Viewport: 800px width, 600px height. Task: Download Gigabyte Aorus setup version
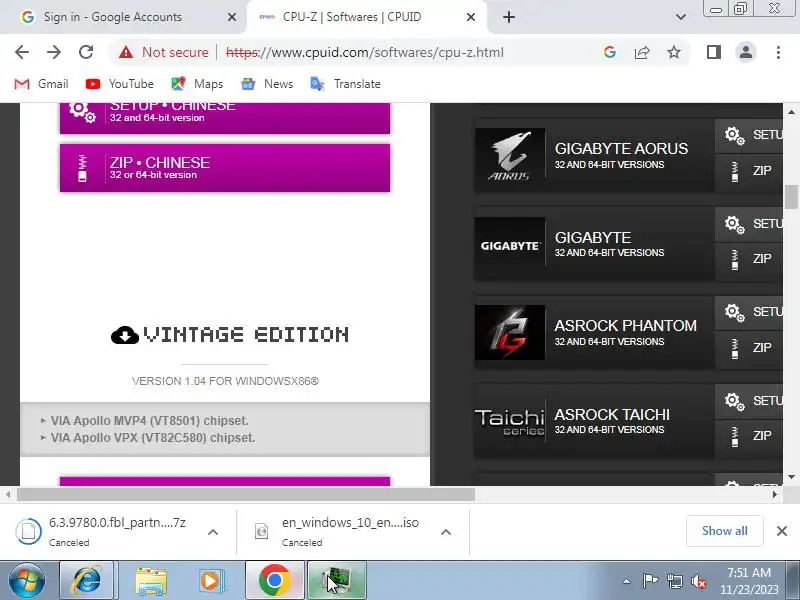click(748, 135)
